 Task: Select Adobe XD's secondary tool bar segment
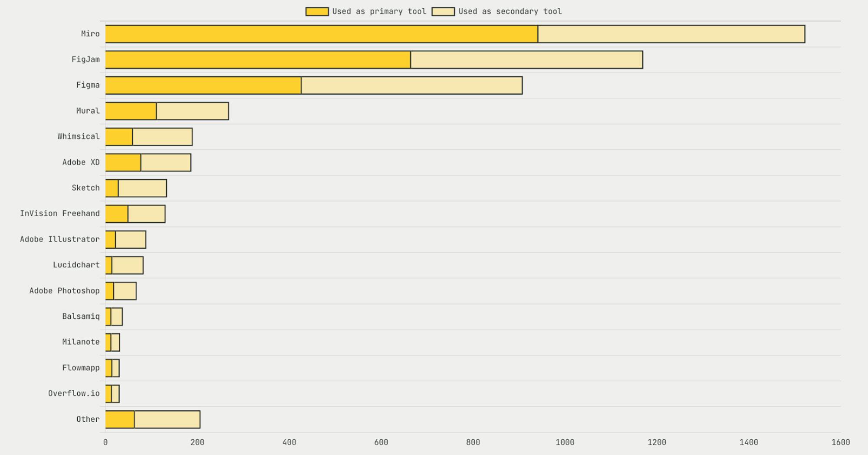click(x=166, y=162)
